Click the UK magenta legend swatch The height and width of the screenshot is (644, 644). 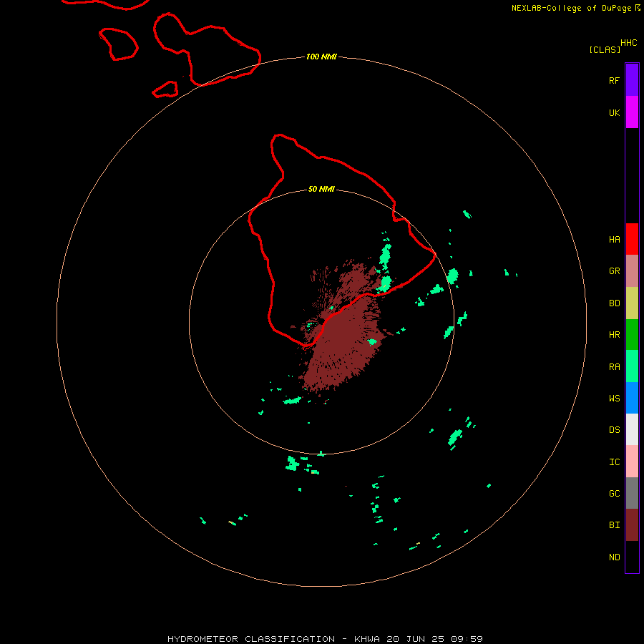[632, 112]
